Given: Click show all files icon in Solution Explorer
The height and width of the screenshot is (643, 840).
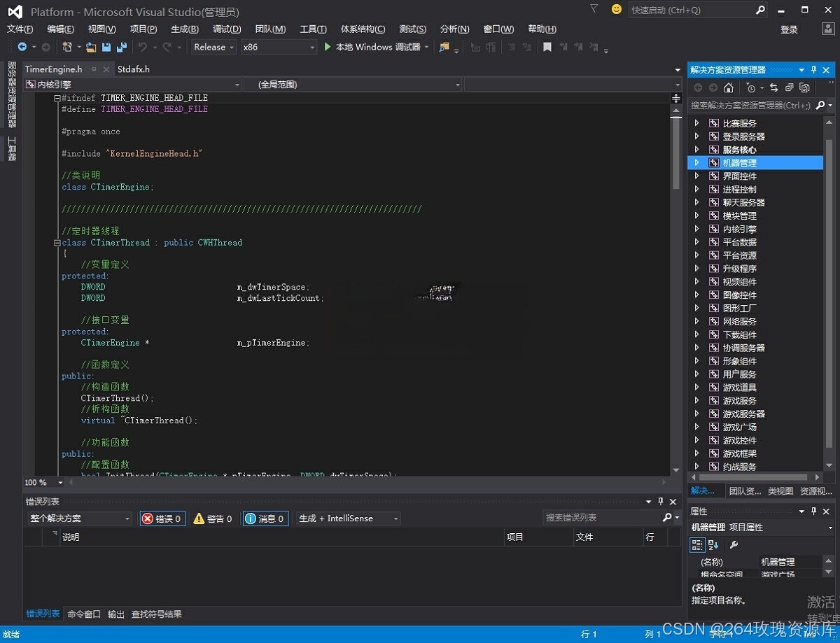Looking at the screenshot, I should (804, 87).
